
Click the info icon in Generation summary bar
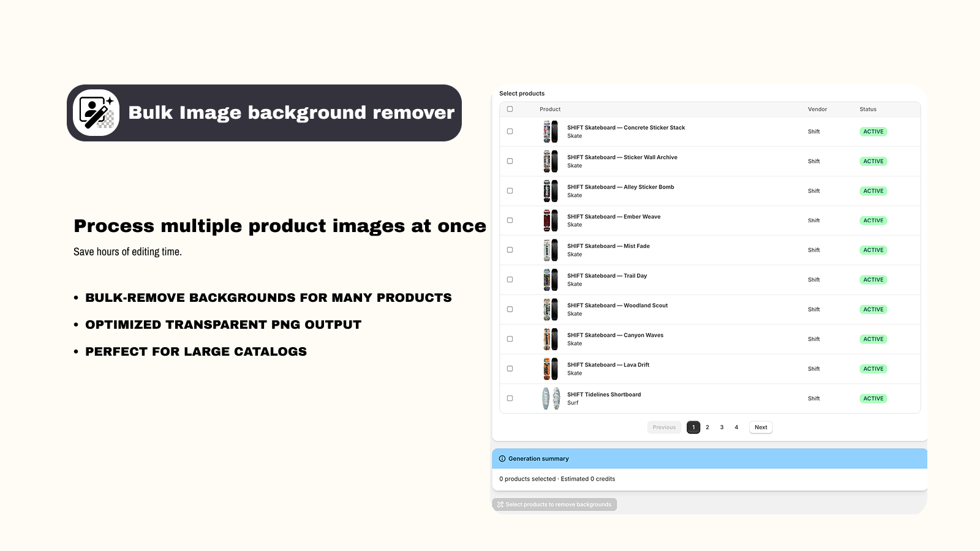click(x=502, y=459)
